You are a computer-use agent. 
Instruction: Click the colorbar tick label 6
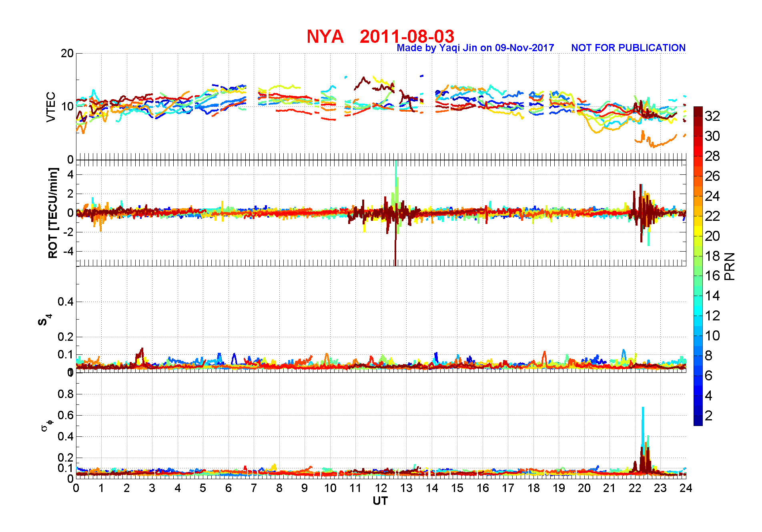coord(709,376)
